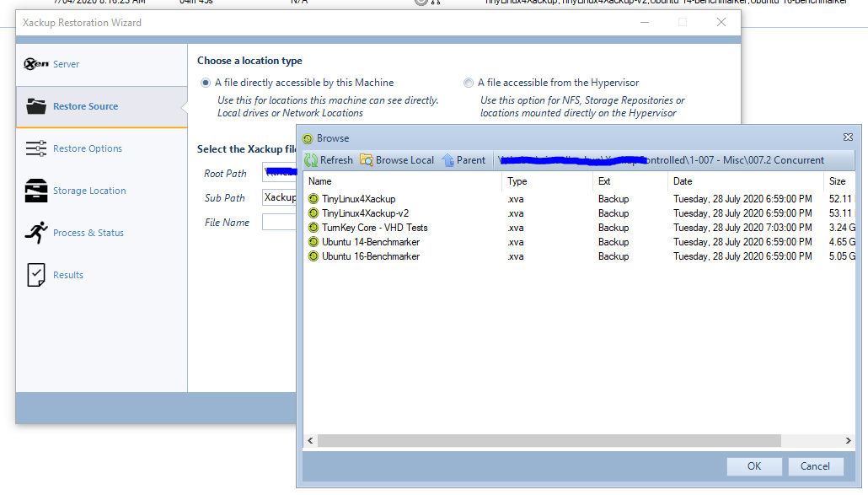Image resolution: width=868 pixels, height=495 pixels.
Task: Click size value '4.65 G'
Action: pos(842,242)
